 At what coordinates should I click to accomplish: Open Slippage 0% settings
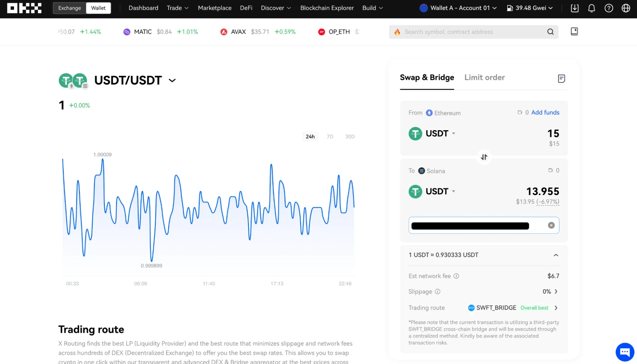(550, 291)
